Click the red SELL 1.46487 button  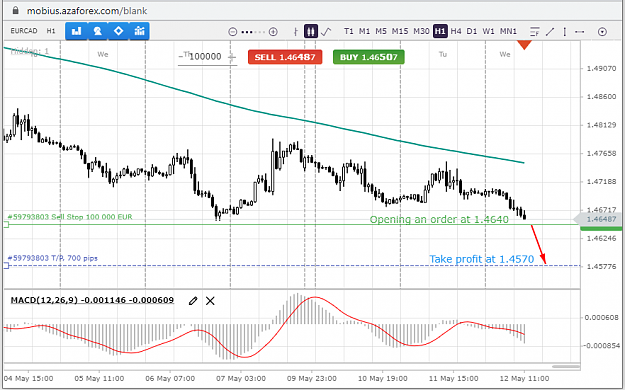(x=285, y=57)
